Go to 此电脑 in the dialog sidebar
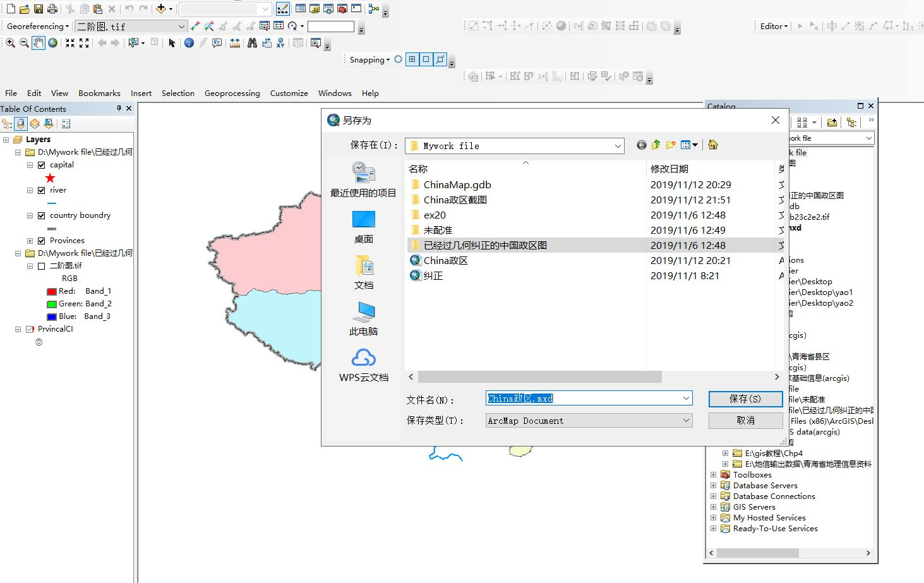Viewport: 924px width, 583px height. click(x=364, y=319)
